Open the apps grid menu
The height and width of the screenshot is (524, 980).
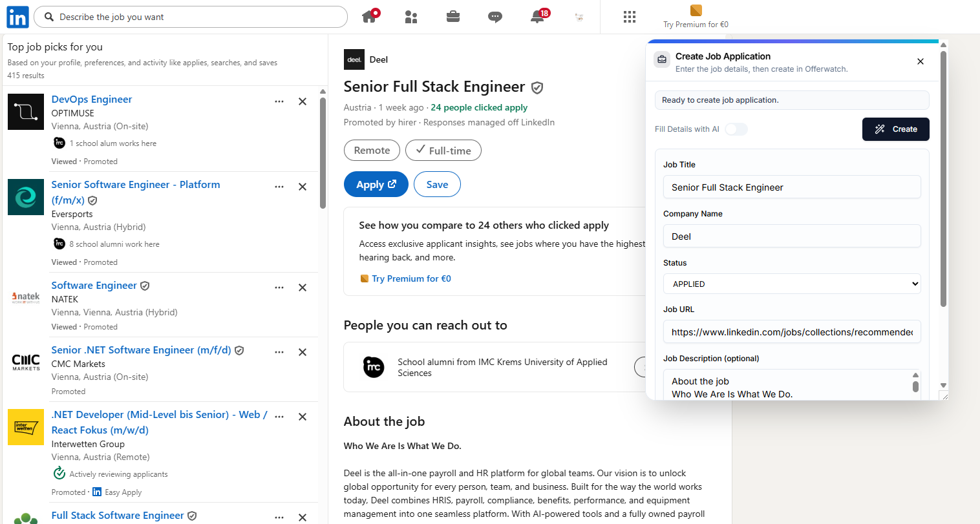click(630, 17)
